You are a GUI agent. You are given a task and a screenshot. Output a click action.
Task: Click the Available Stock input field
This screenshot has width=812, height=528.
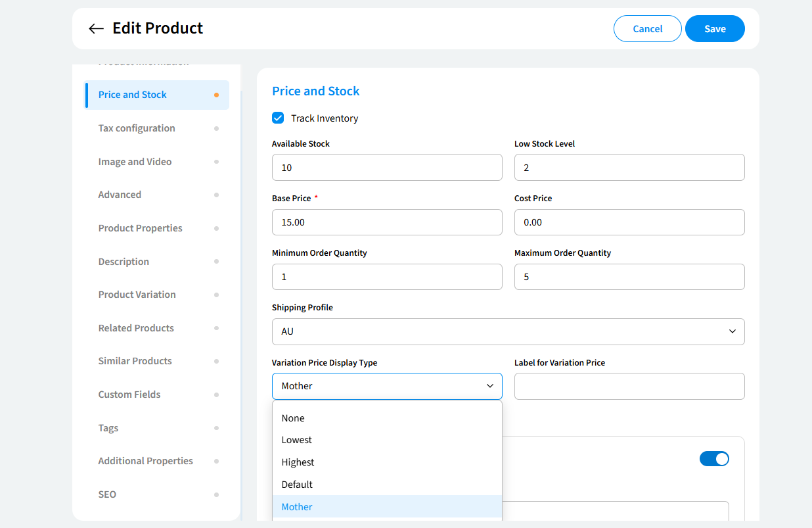click(x=387, y=168)
